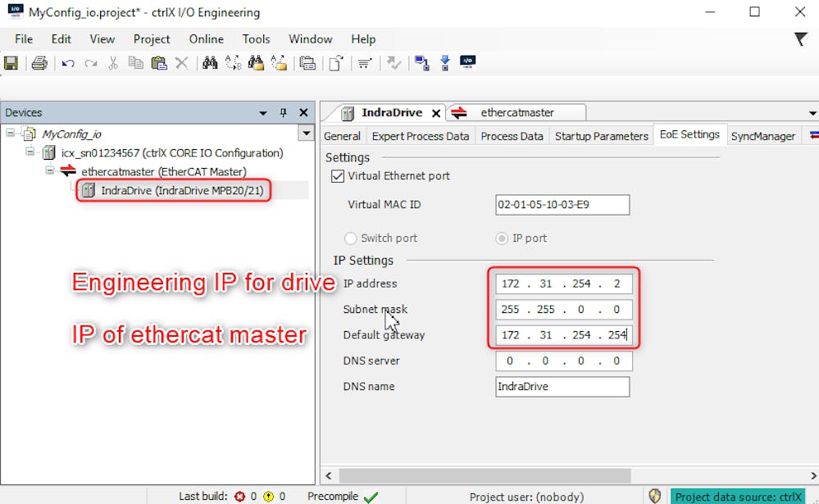Open the Edit menu
Image resolution: width=819 pixels, height=504 pixels.
pos(61,39)
